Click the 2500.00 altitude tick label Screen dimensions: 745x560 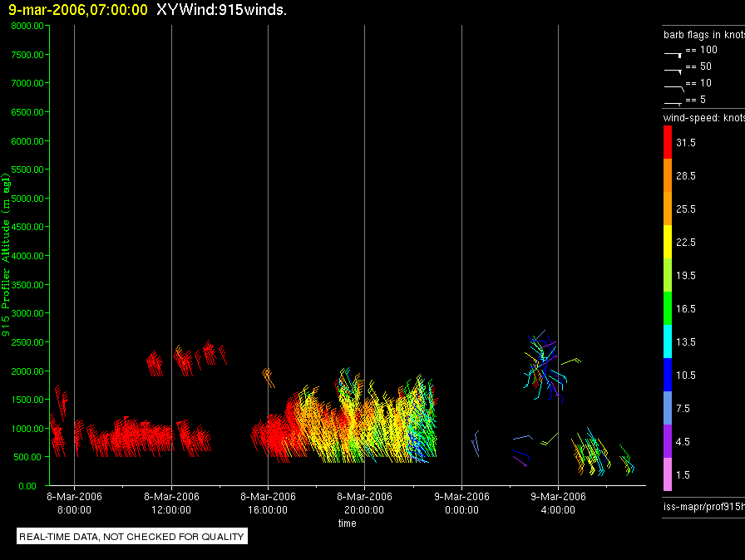pos(27,342)
